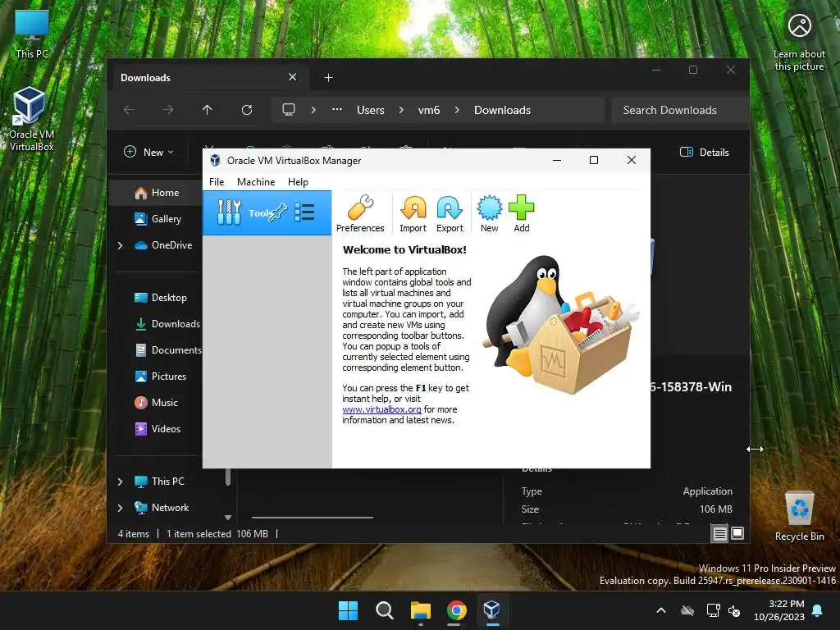The image size is (840, 630).
Task: Open Music in the sidebar
Action: (156, 402)
